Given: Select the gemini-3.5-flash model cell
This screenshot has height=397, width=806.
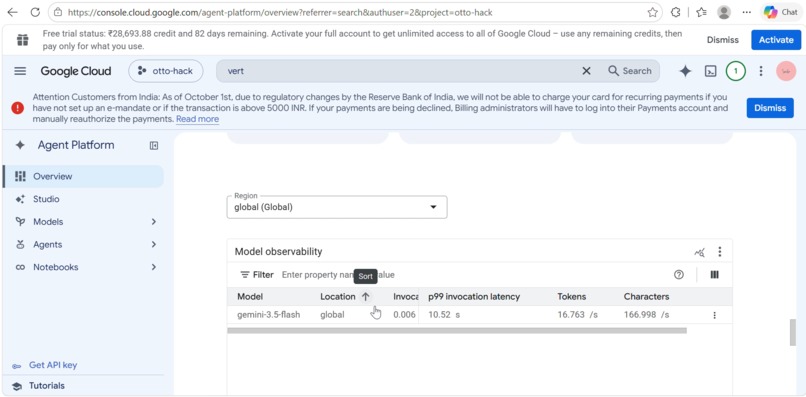Looking at the screenshot, I should 268,315.
